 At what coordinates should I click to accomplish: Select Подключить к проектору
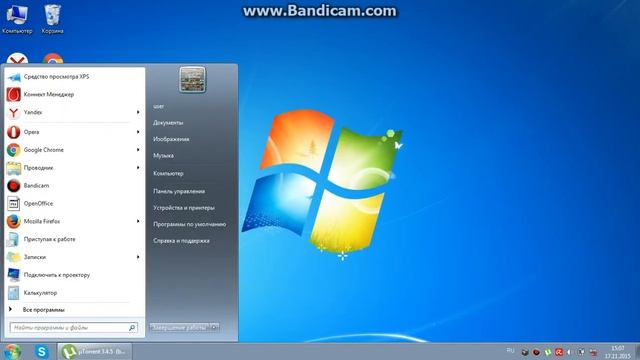74,275
